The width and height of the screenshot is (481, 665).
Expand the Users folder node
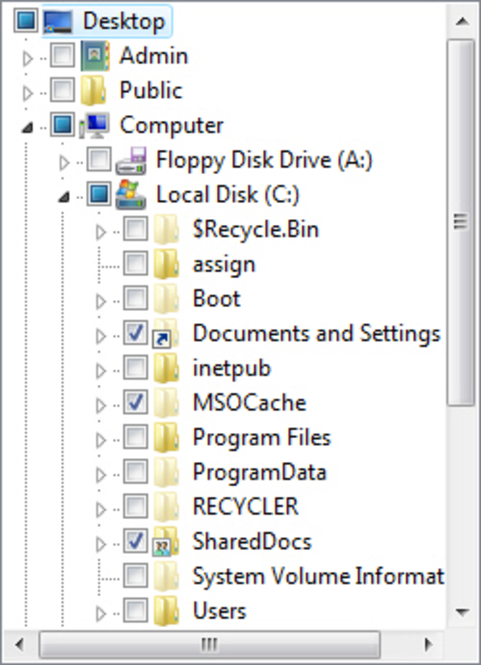pyautogui.click(x=101, y=613)
